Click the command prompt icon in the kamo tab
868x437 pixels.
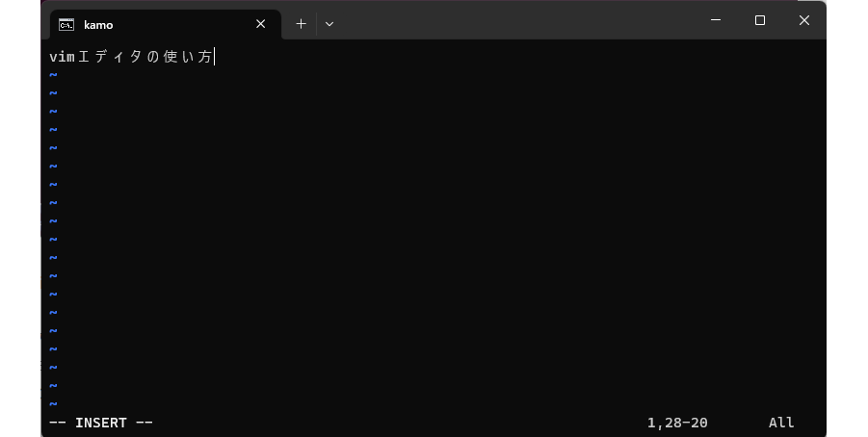click(x=66, y=25)
